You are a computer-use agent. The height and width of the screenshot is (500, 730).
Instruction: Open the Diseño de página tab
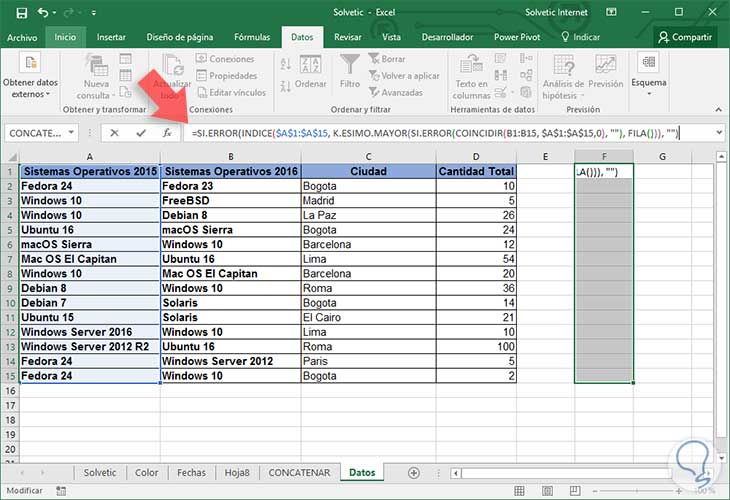tap(180, 37)
